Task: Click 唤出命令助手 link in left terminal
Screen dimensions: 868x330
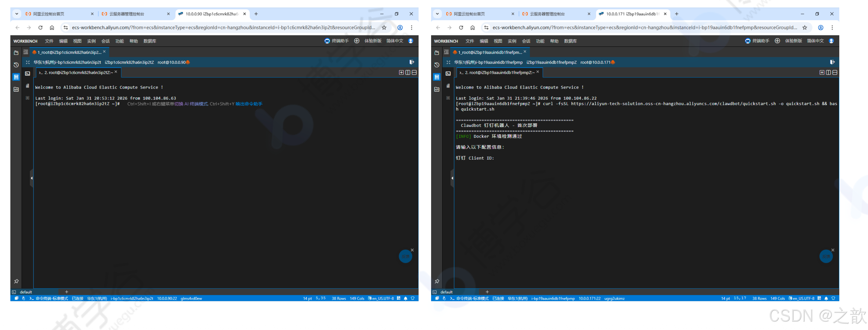Action: (249, 104)
